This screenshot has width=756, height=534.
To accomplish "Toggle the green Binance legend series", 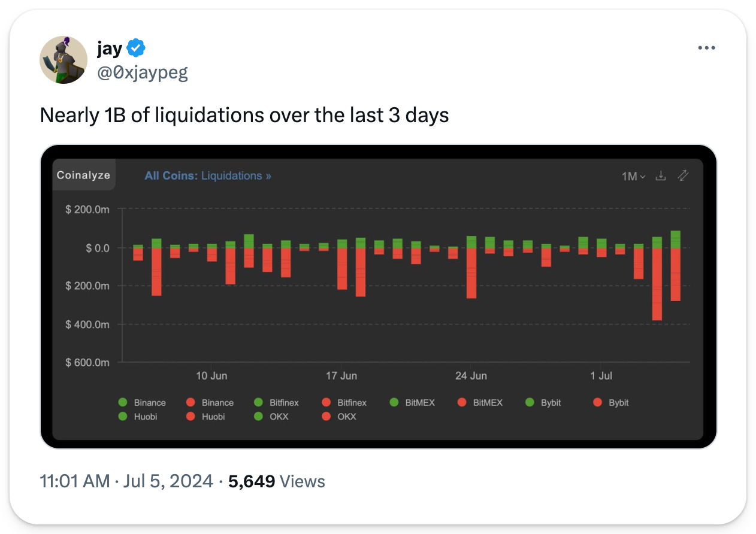I will click(x=123, y=402).
